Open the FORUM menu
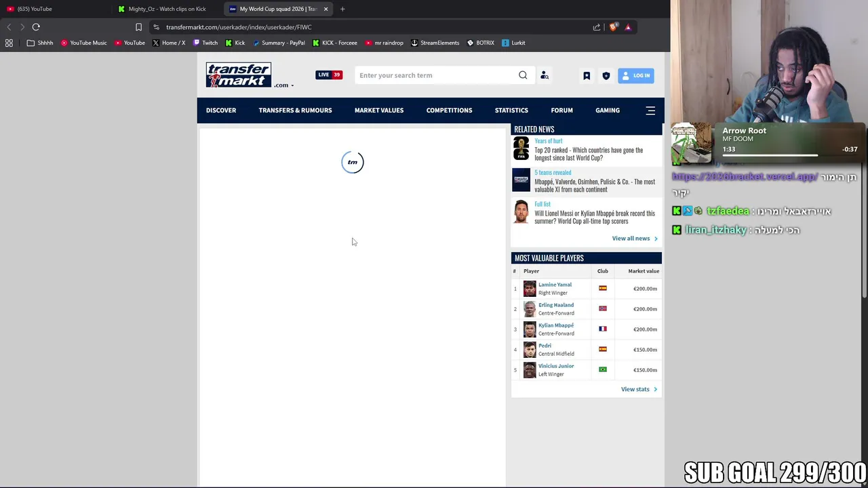 [x=561, y=110]
